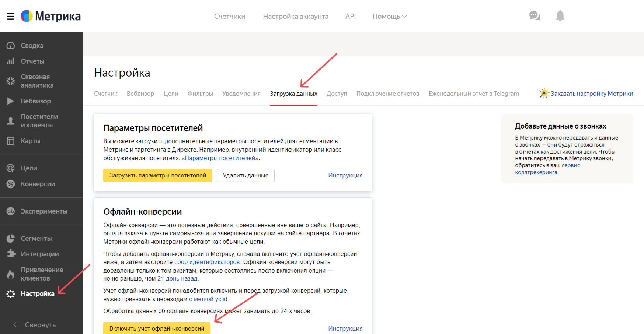
Task: Open the hamburger menu icon
Action: [11, 16]
